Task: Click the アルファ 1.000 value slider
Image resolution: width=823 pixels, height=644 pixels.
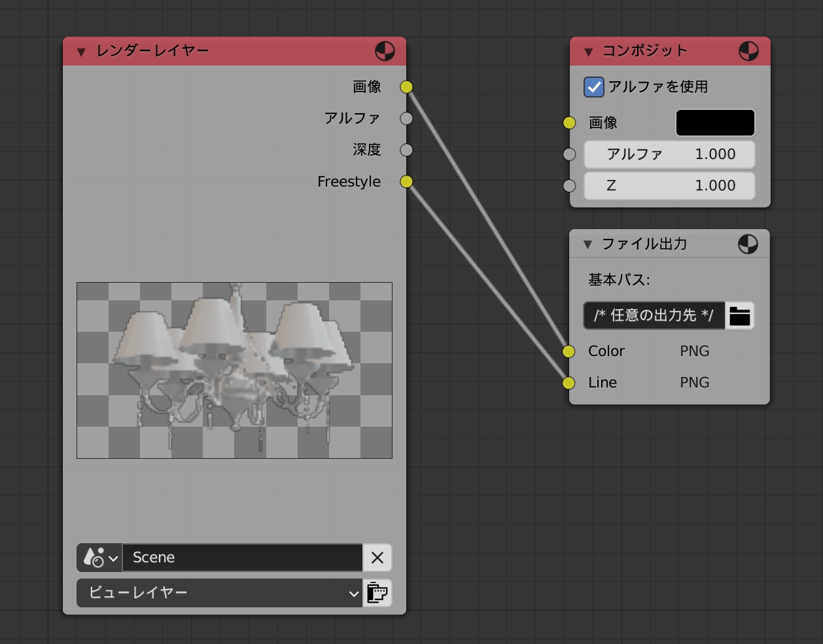Action: (x=669, y=154)
